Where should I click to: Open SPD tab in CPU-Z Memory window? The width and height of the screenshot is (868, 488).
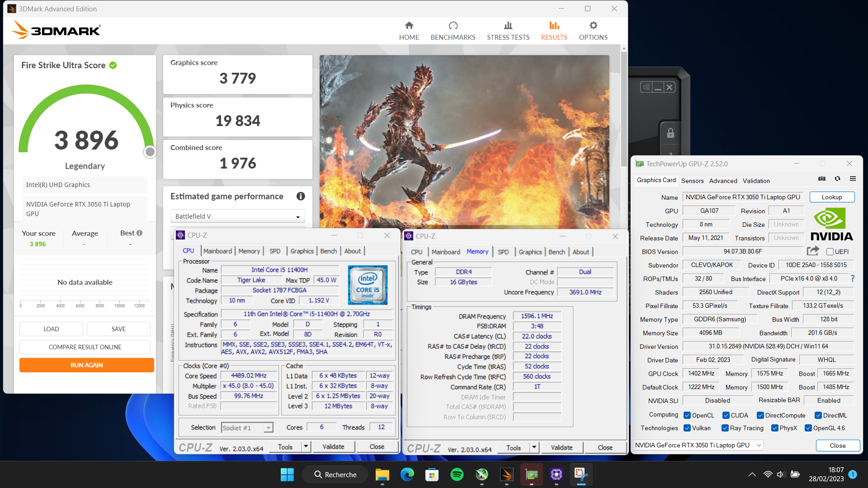coord(503,252)
